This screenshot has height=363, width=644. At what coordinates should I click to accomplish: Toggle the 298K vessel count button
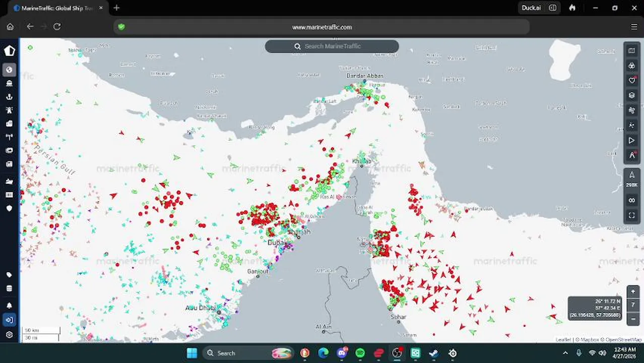coord(632,179)
